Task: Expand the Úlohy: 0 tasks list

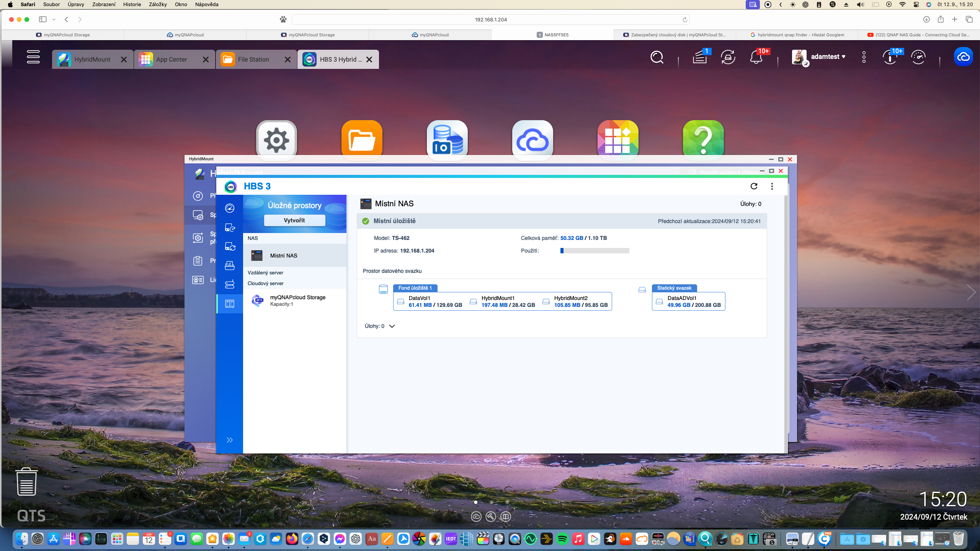Action: coord(392,326)
